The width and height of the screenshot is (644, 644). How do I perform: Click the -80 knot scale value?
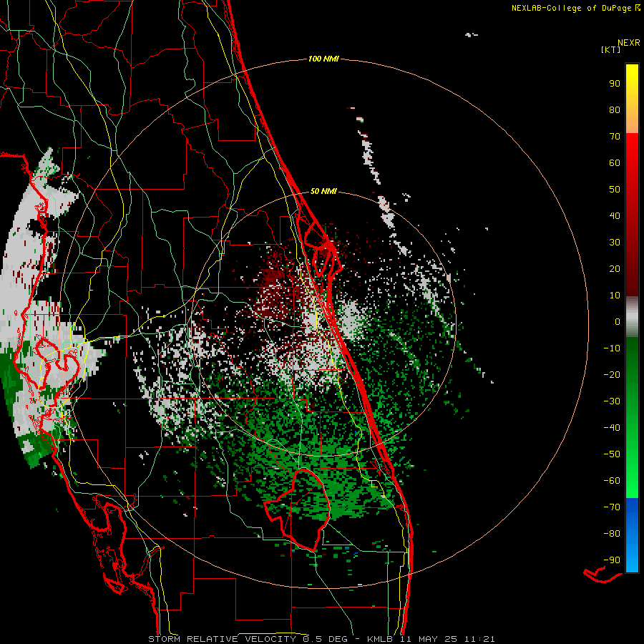click(x=612, y=534)
